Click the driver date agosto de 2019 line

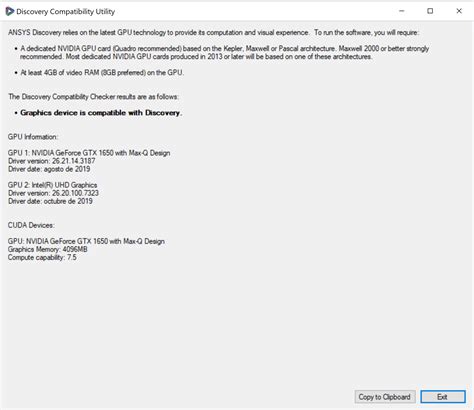(x=49, y=169)
